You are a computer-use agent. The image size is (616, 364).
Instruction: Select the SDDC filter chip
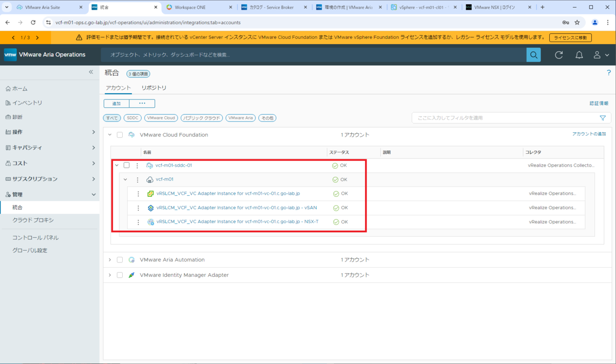(x=132, y=118)
